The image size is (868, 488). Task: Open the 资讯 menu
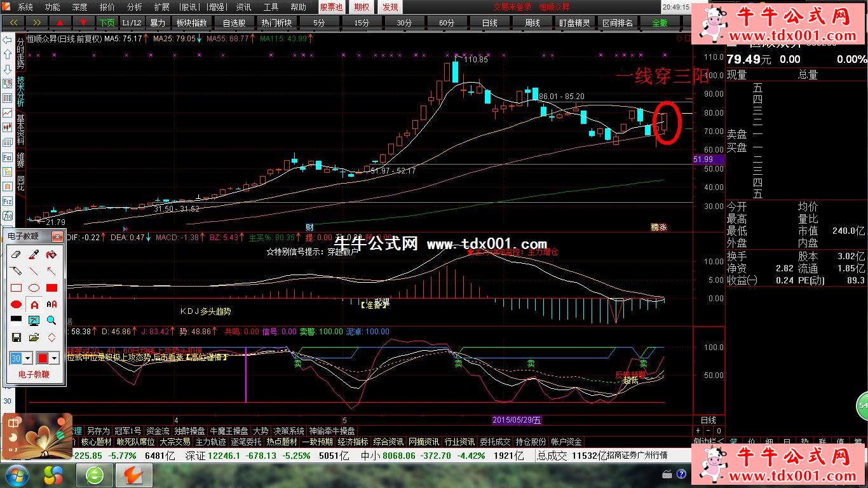[243, 7]
